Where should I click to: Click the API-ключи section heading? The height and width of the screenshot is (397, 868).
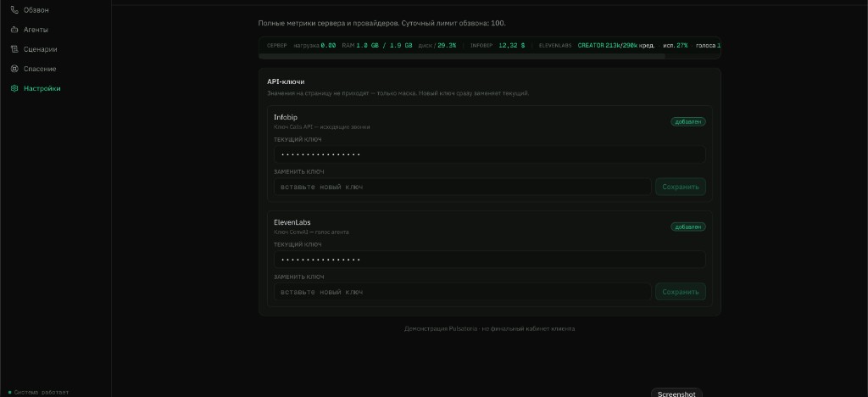point(286,81)
